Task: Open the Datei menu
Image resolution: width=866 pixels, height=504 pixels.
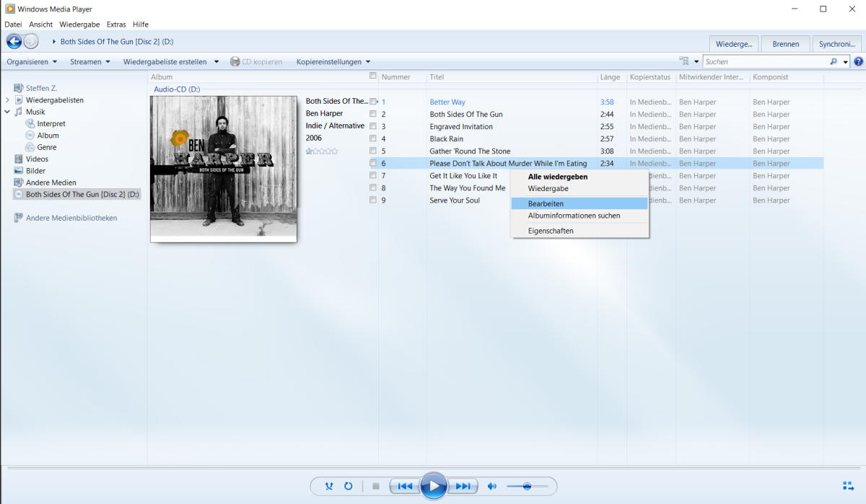Action: pos(13,25)
